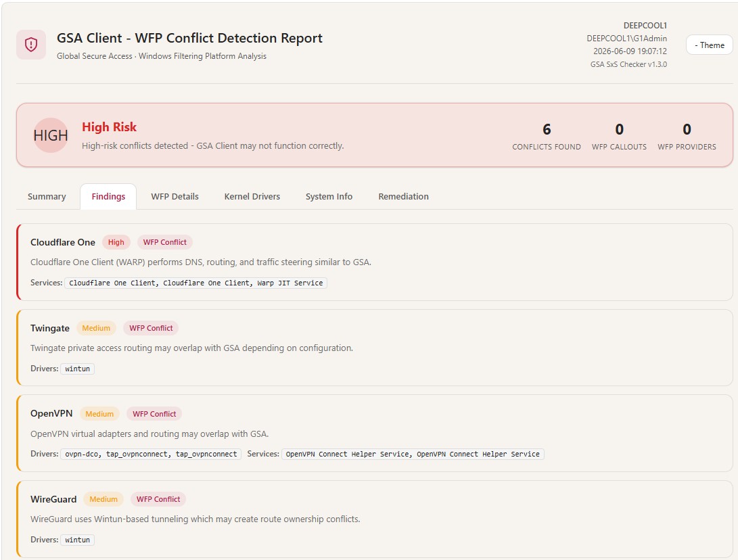Click WFP Conflict tag on Cloudflare One card
This screenshot has height=560, width=738.
click(165, 242)
